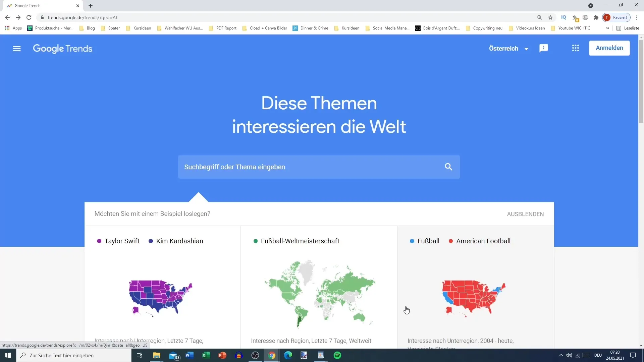This screenshot has height=362, width=644.
Task: Click the volume speaker tray icon
Action: click(569, 355)
